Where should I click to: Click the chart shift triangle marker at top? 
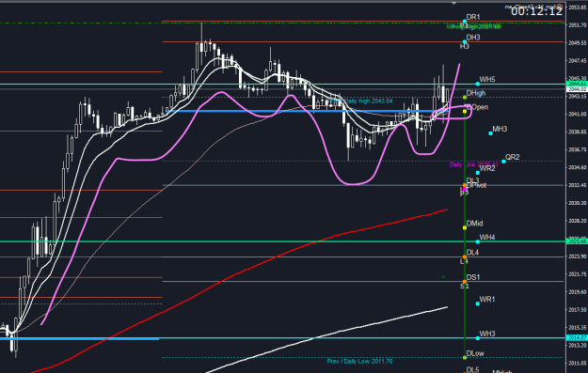pos(454,4)
